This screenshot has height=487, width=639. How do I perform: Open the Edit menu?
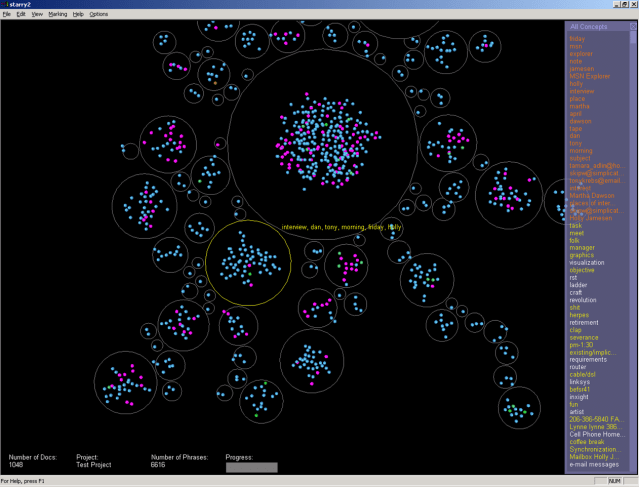pos(21,14)
